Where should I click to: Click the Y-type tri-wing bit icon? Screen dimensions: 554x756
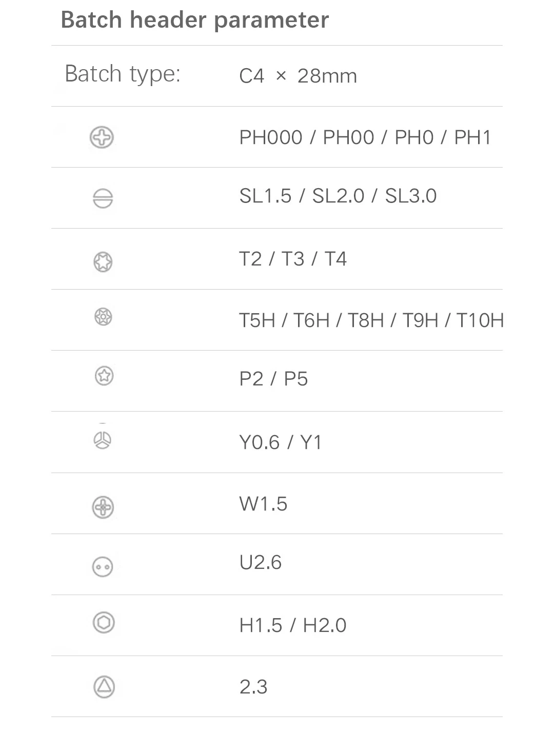(x=103, y=440)
